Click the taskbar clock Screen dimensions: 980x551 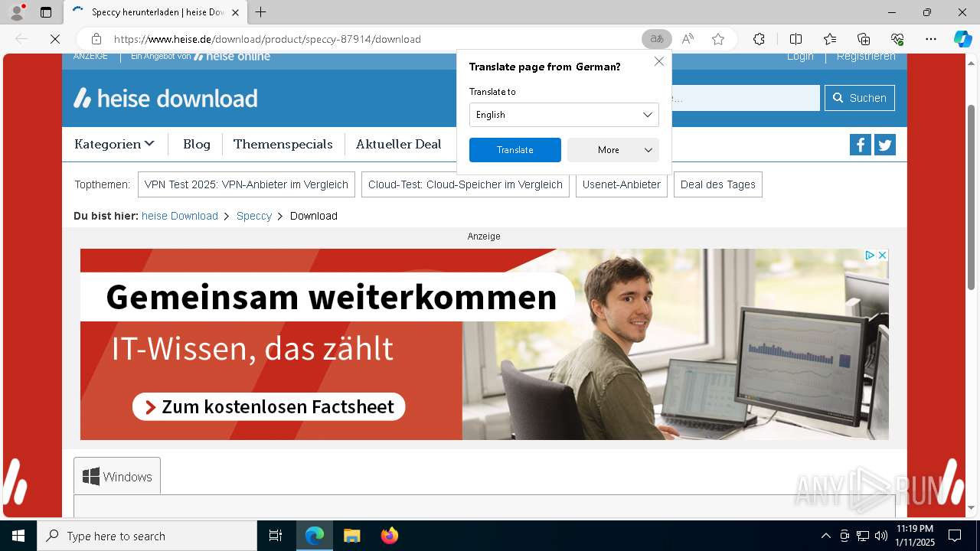pyautogui.click(x=914, y=536)
